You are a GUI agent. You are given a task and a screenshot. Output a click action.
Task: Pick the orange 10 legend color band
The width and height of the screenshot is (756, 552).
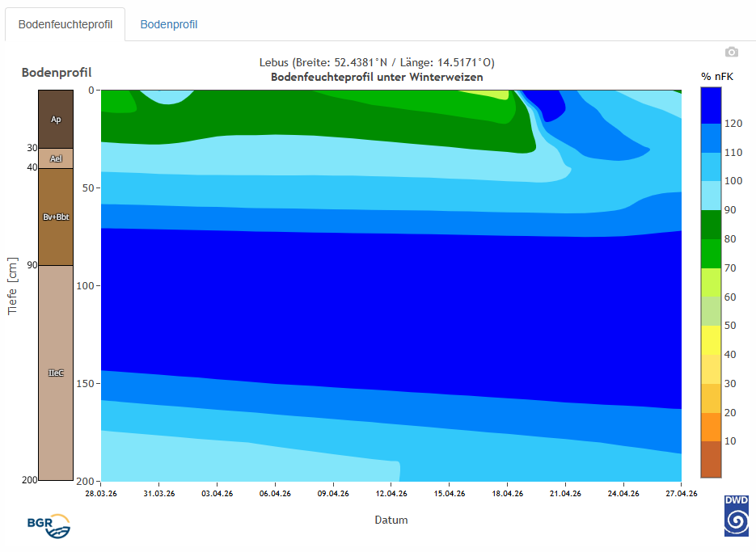(x=711, y=427)
